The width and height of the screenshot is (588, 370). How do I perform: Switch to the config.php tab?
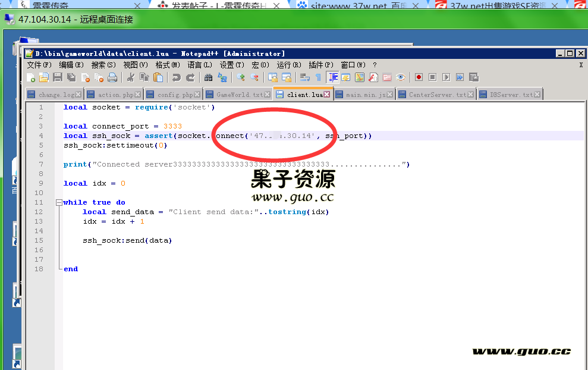click(x=175, y=95)
